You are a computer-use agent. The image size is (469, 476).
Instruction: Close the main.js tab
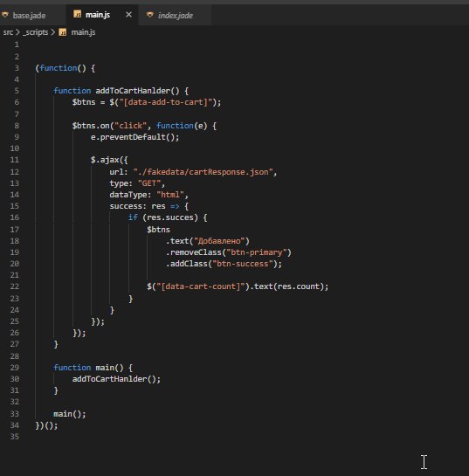(x=128, y=15)
